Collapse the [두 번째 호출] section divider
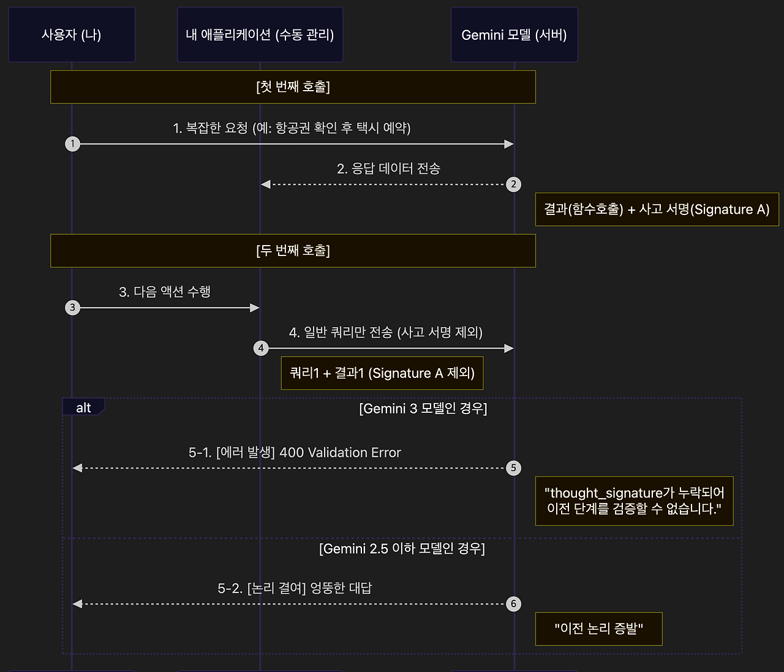 (x=293, y=251)
